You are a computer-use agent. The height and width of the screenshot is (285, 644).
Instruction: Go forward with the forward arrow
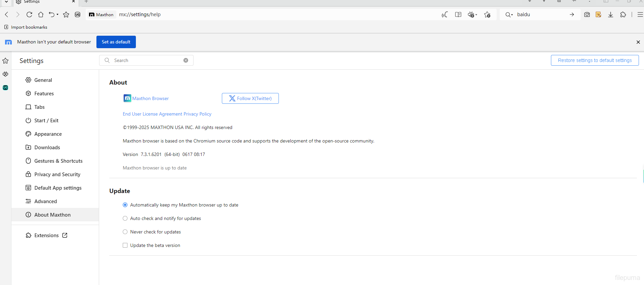coord(18,14)
